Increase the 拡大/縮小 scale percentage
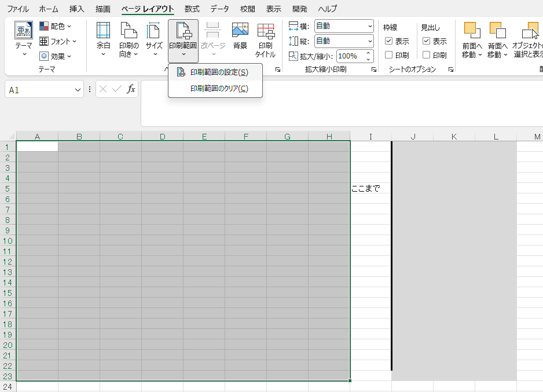Image resolution: width=543 pixels, height=392 pixels. [x=368, y=53]
